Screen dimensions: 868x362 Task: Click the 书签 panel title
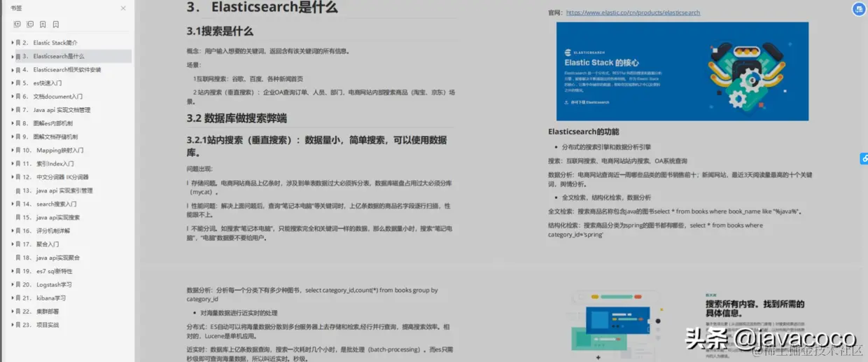[x=16, y=8]
